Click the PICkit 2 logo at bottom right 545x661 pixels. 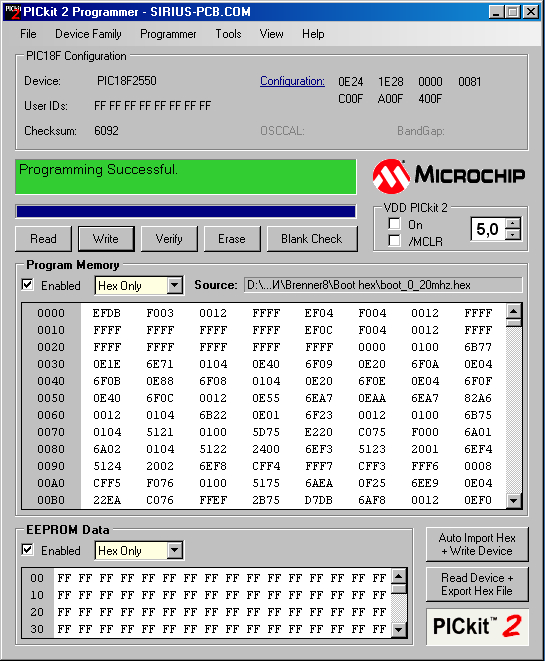tap(477, 626)
